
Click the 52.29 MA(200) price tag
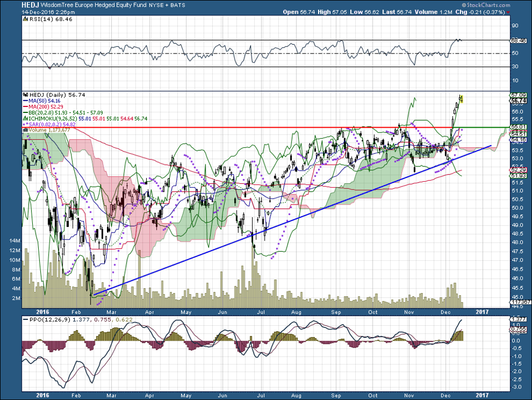pyautogui.click(x=519, y=170)
